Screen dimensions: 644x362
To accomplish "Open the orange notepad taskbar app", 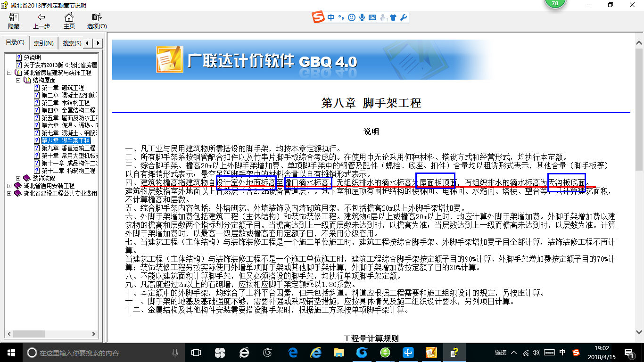I will (x=431, y=353).
